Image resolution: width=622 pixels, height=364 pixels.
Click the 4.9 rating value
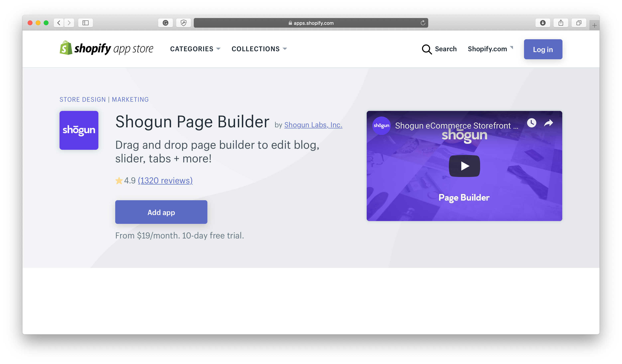(130, 181)
